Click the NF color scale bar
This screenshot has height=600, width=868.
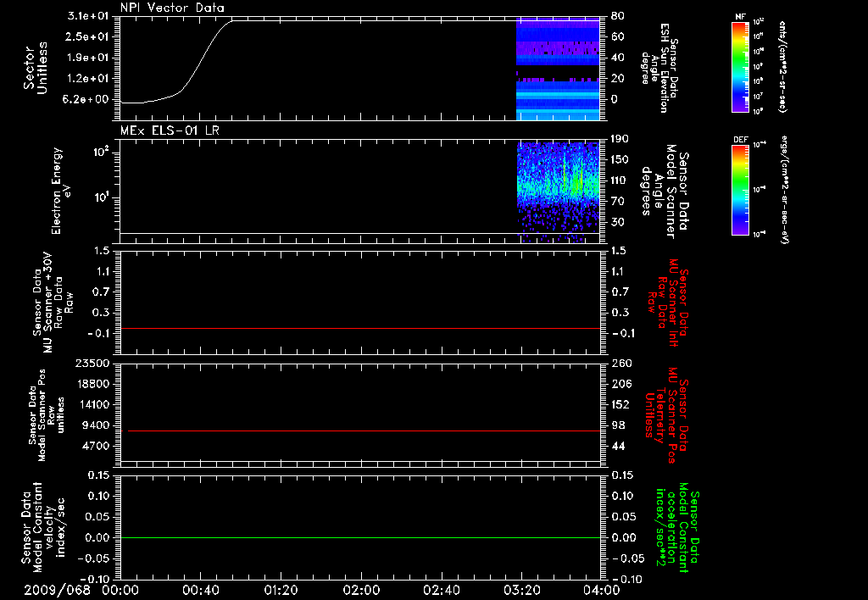[x=740, y=67]
